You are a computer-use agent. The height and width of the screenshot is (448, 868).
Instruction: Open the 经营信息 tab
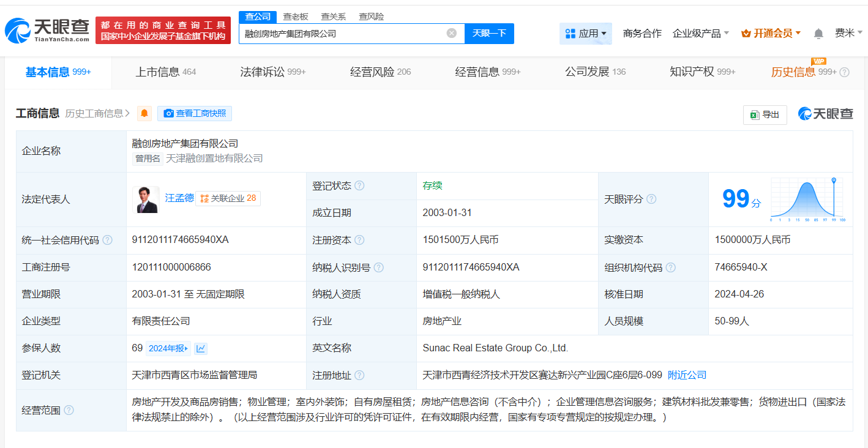pos(488,72)
